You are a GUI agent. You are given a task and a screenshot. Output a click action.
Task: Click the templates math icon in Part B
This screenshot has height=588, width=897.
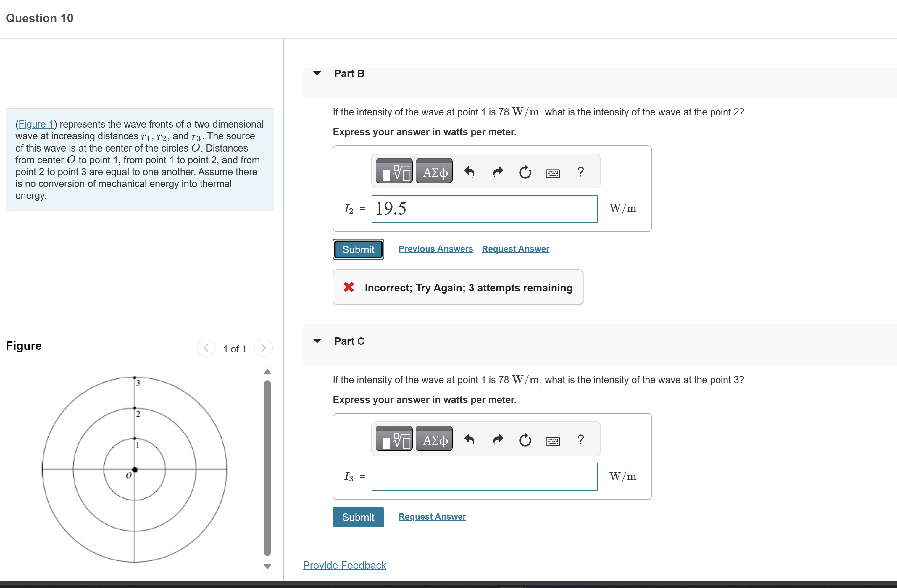394,172
